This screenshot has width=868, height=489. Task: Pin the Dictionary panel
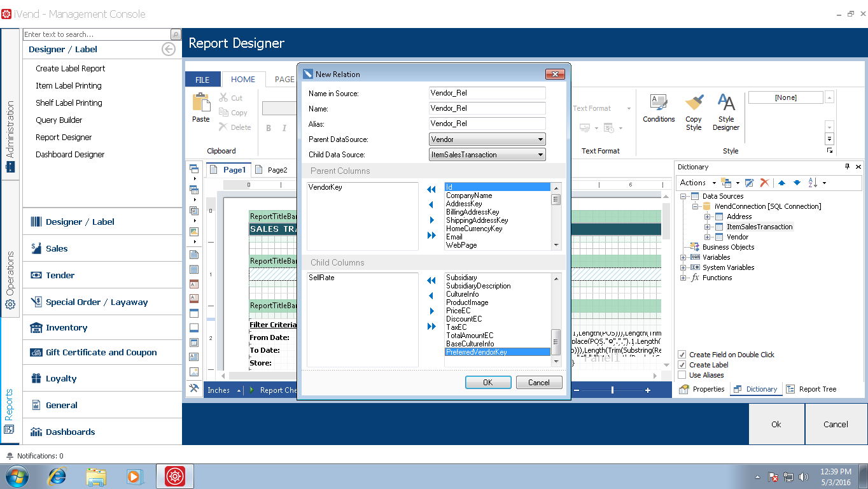coord(847,167)
